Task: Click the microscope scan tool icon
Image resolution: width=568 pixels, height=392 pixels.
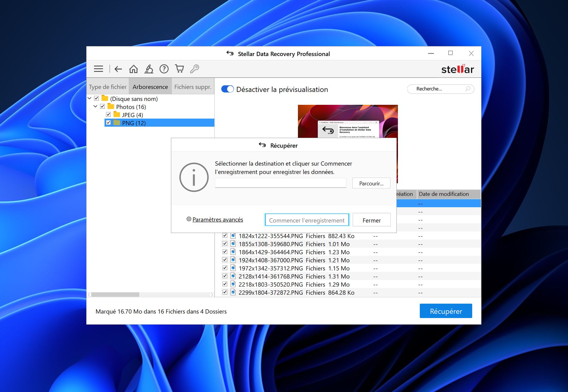Action: [149, 69]
